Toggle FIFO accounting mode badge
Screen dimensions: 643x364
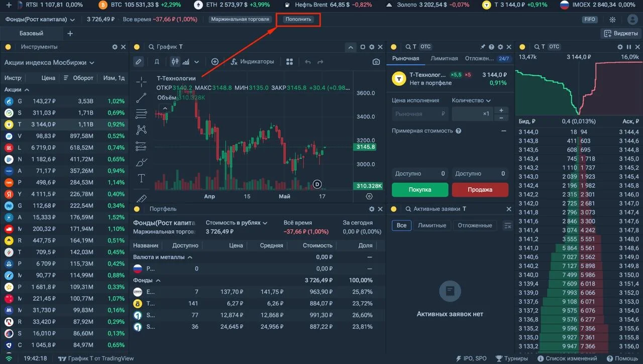click(590, 20)
